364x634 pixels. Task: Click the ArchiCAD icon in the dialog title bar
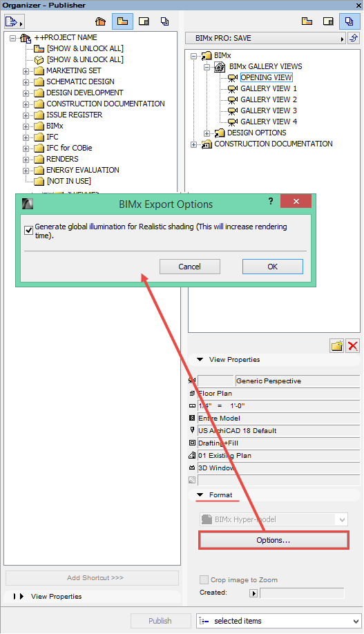[28, 203]
